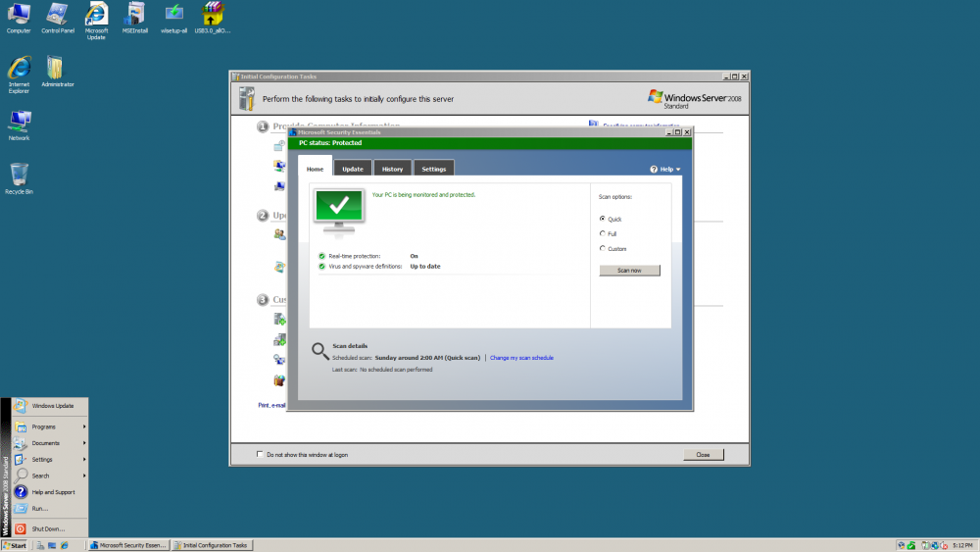Screen dimensions: 980x552
Task: Open the Administrator folder icon
Action: pos(58,72)
